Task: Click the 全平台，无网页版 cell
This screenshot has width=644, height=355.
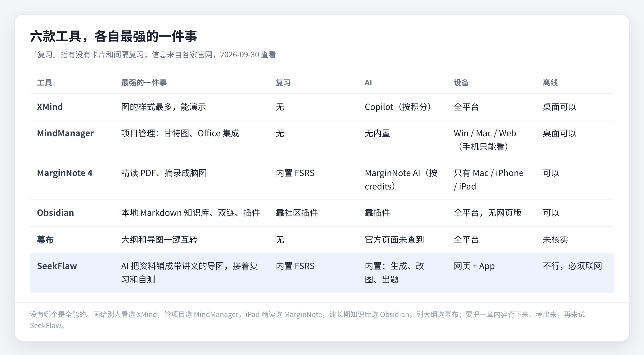Action: click(488, 213)
